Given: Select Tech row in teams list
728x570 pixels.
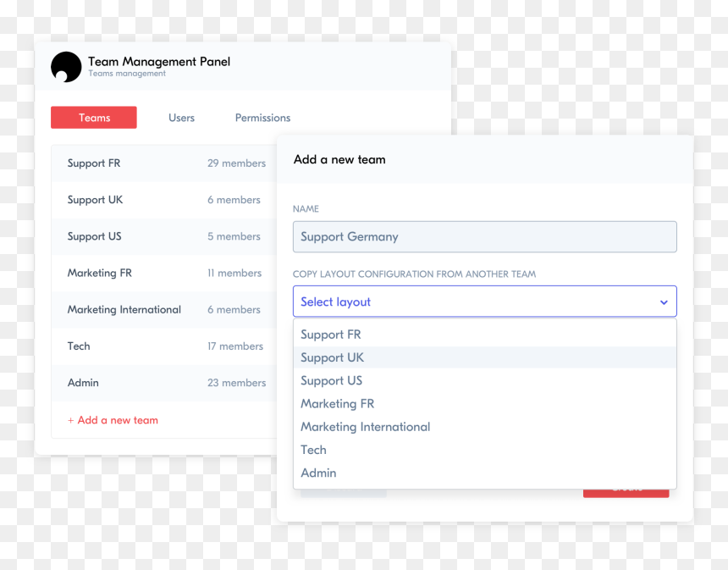Looking at the screenshot, I should [x=164, y=346].
